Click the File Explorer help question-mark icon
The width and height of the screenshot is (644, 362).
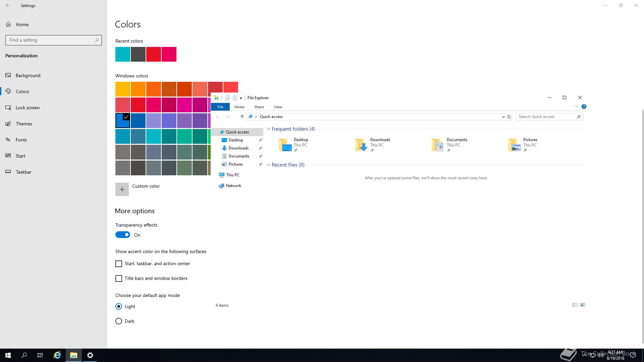click(x=584, y=107)
